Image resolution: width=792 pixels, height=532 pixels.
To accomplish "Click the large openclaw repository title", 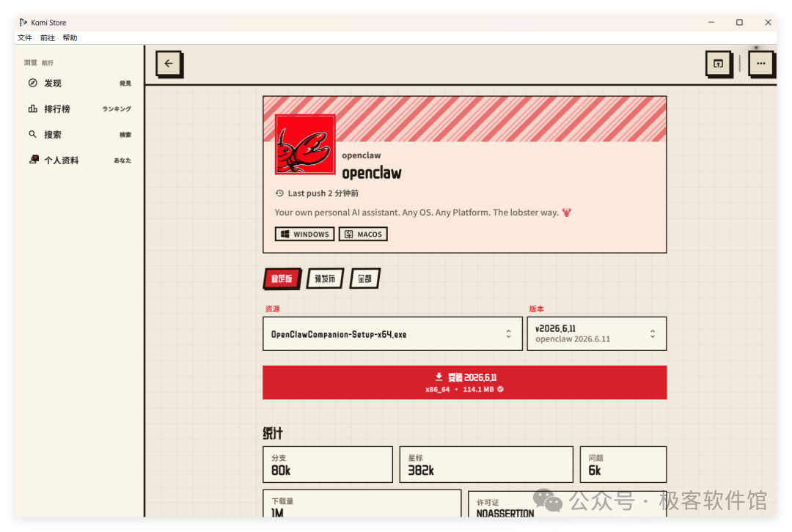I will [372, 173].
